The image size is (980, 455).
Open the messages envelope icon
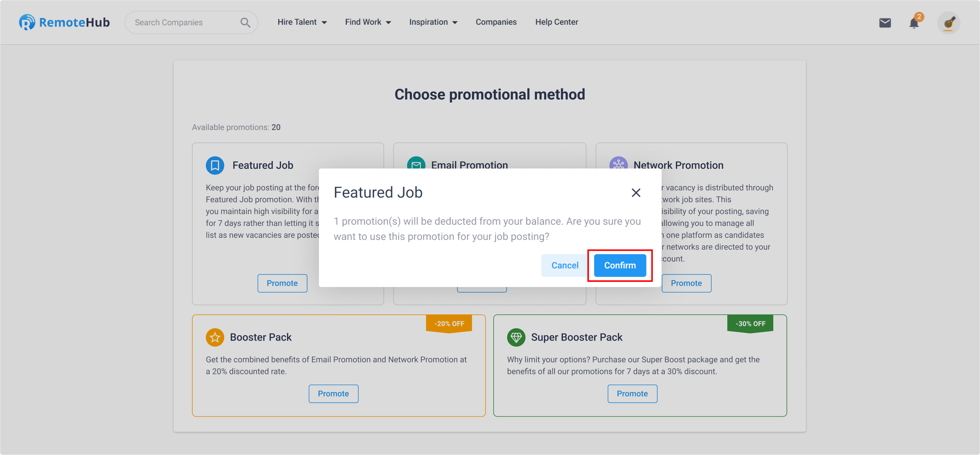[x=885, y=23]
